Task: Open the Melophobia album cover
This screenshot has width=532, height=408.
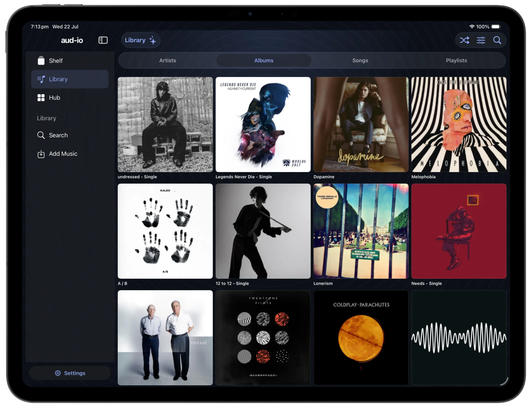Action: pos(459,125)
